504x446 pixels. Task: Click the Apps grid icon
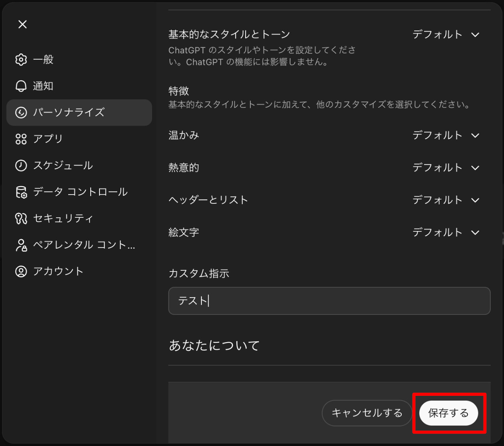coord(21,139)
